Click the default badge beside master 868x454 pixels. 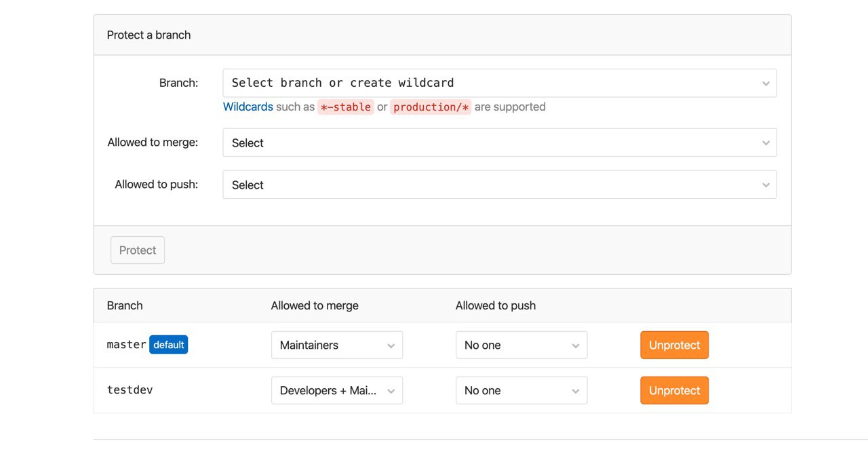(x=168, y=345)
